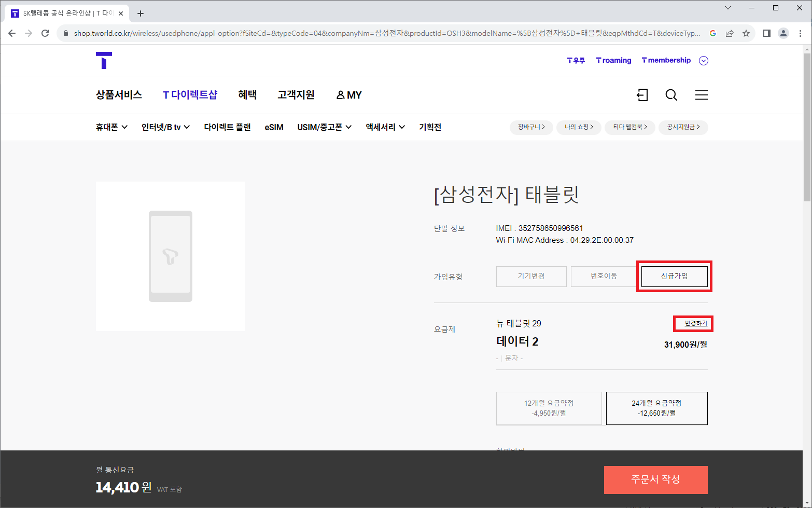The image size is (812, 508).
Task: Go back with browser back arrow
Action: pyautogui.click(x=12, y=33)
